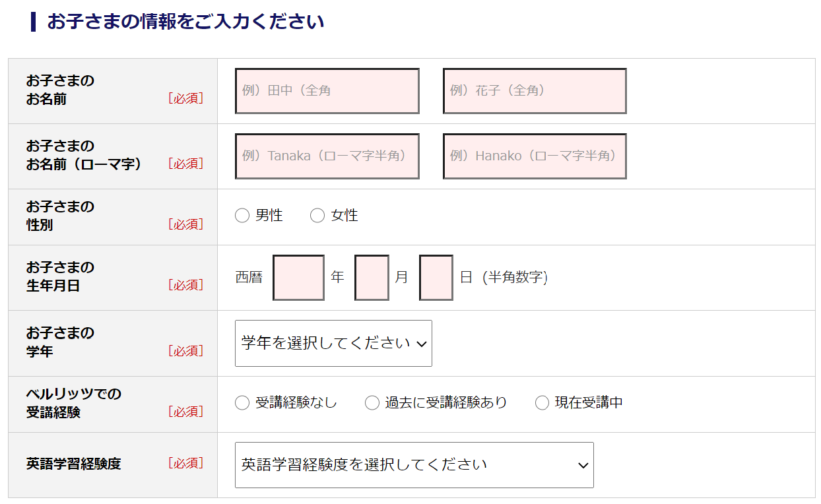Select the 女性 radio button
Screen dimensions: 821x504
317,216
